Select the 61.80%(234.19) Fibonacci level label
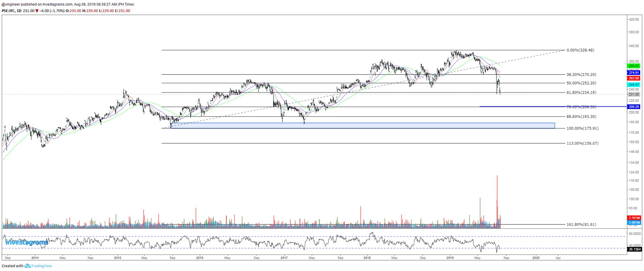The height and width of the screenshot is (271, 644). click(x=581, y=93)
